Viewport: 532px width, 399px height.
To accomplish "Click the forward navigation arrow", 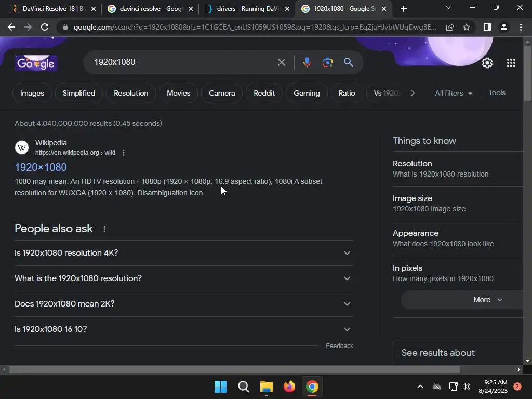I will pyautogui.click(x=28, y=27).
